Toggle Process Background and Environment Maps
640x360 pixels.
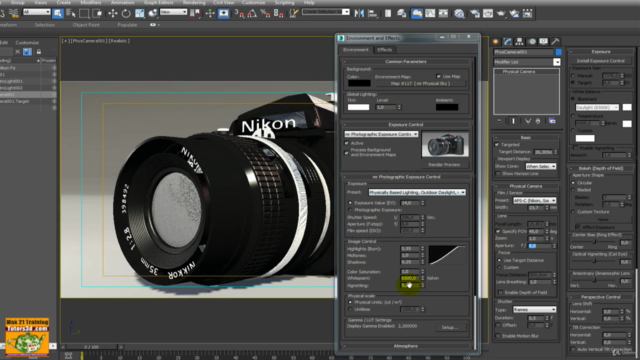(347, 152)
